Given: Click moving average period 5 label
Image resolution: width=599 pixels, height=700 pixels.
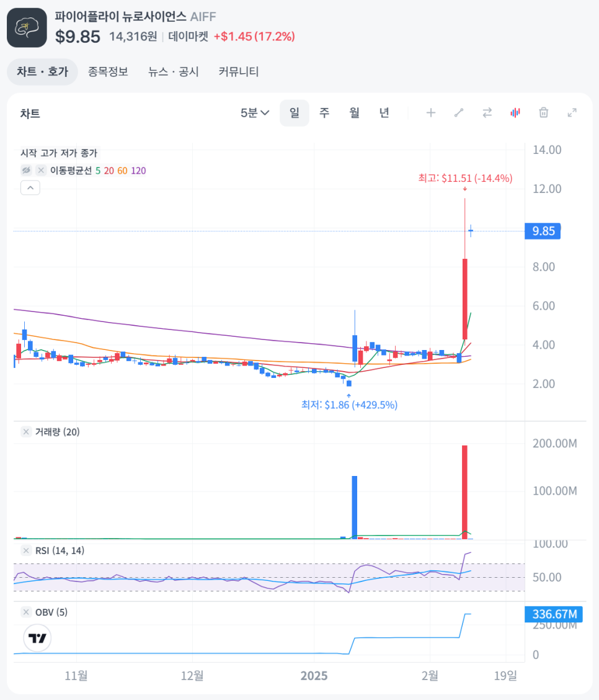Looking at the screenshot, I should click(x=98, y=171).
